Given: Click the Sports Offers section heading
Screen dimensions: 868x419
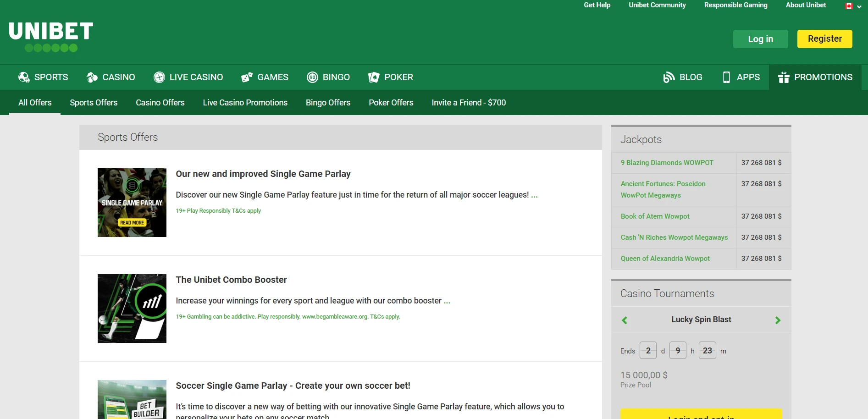Looking at the screenshot, I should click(x=127, y=137).
